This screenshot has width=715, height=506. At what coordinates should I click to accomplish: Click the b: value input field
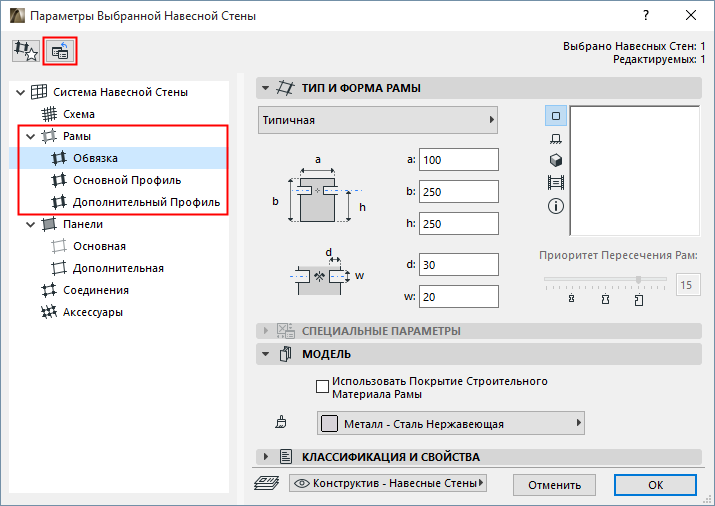pyautogui.click(x=459, y=192)
